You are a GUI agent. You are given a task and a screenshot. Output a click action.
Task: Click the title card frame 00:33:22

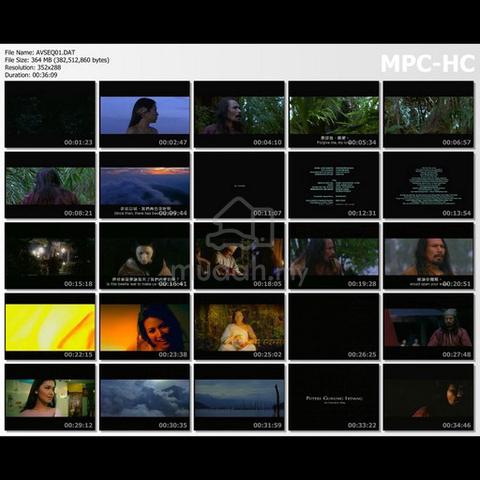(334, 397)
